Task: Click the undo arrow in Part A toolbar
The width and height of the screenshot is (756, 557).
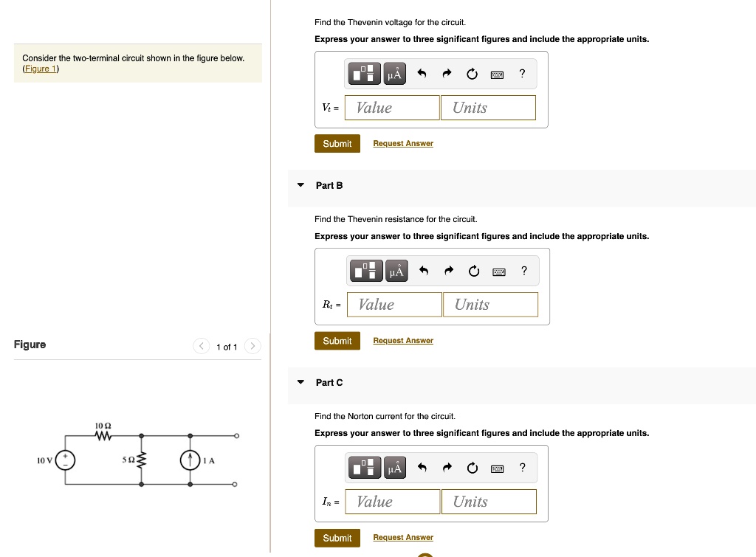Action: coord(421,73)
